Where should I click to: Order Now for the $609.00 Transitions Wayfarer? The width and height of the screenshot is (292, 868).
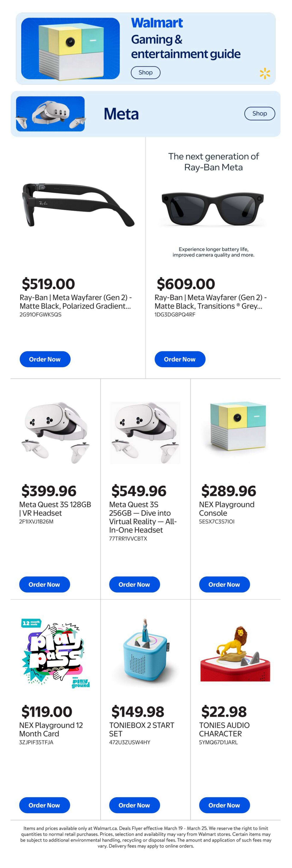(180, 359)
